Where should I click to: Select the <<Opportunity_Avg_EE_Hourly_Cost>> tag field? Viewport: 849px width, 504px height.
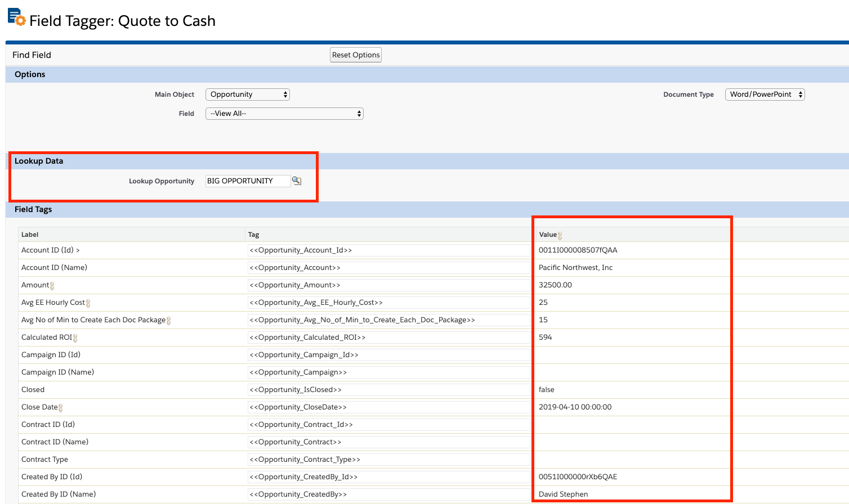click(x=389, y=303)
